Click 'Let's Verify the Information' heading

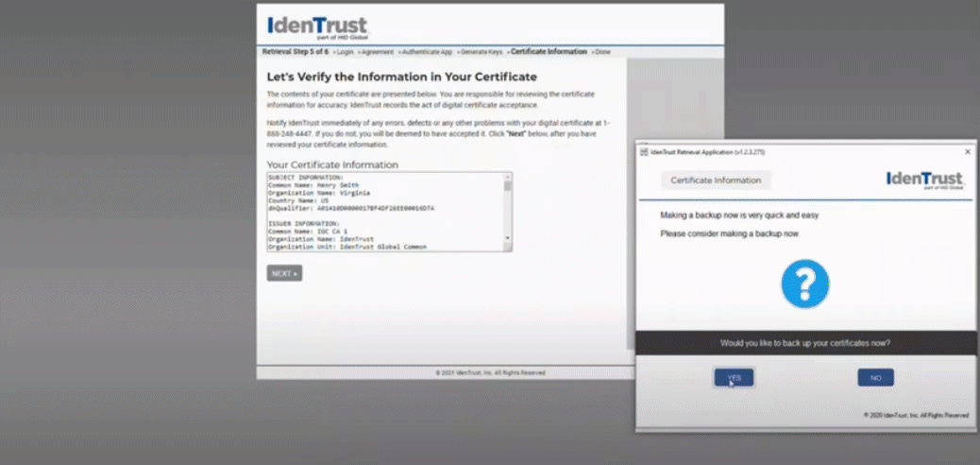click(x=402, y=77)
